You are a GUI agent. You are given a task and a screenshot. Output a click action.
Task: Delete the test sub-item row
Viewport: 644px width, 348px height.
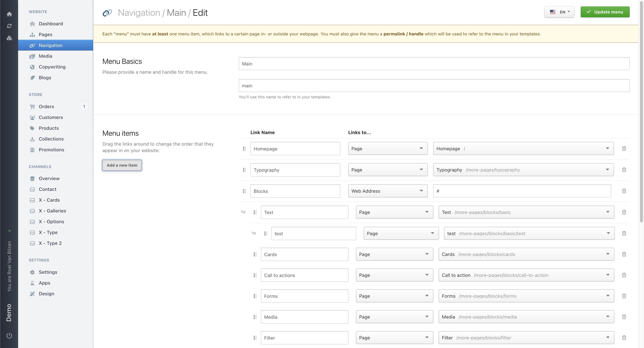pyautogui.click(x=624, y=233)
